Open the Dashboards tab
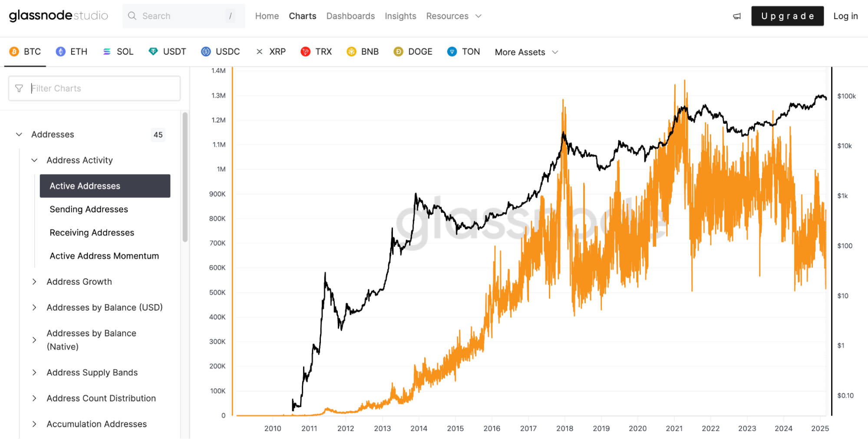The image size is (868, 439). click(x=350, y=16)
